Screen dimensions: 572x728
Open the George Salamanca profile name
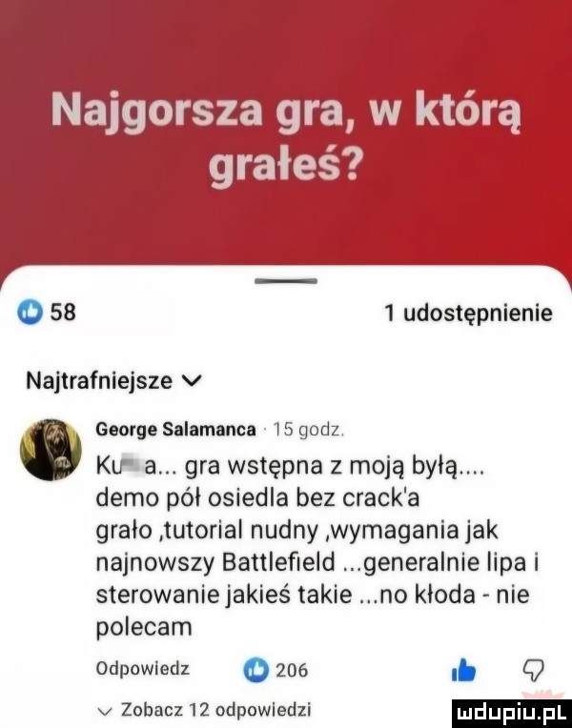pos(175,430)
